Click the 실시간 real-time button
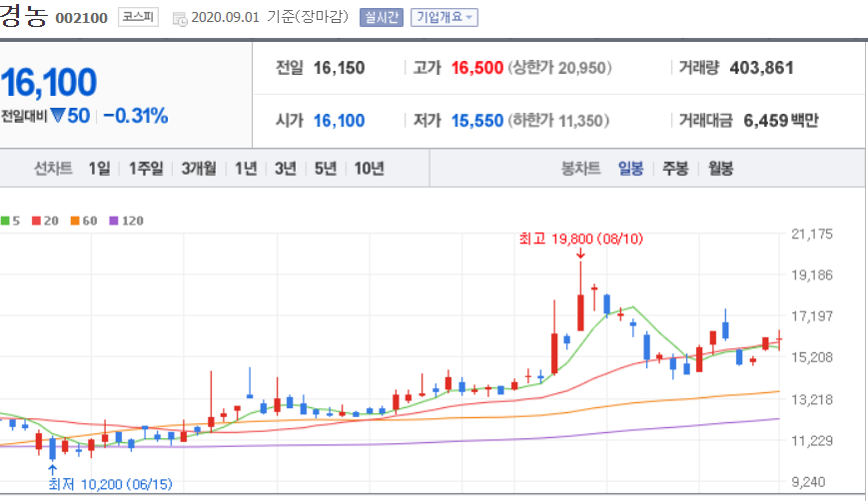 pyautogui.click(x=382, y=17)
